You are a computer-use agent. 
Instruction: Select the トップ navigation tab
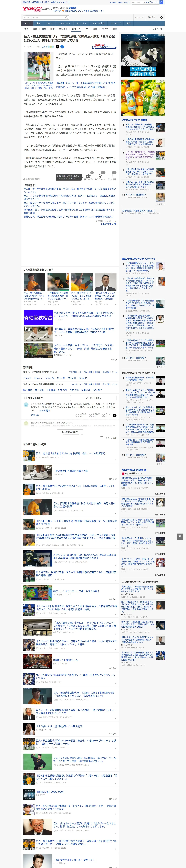[x=27, y=24]
